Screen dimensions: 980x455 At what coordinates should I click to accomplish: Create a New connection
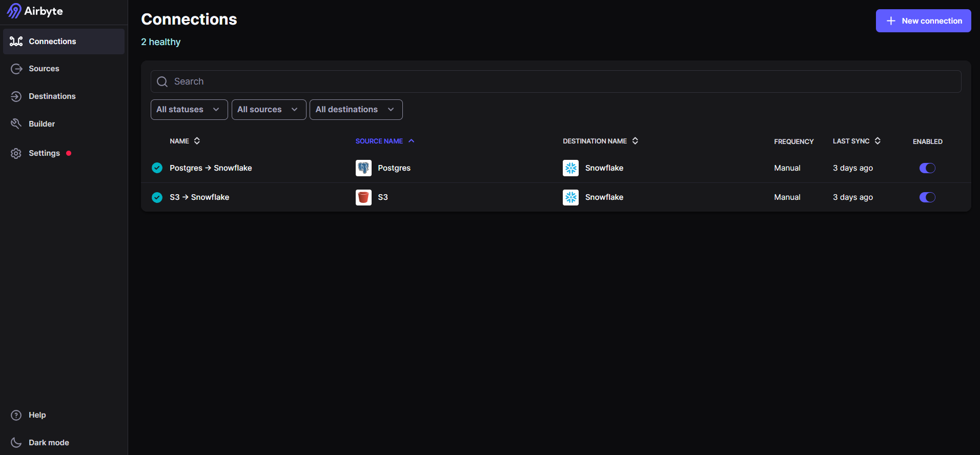[923, 21]
